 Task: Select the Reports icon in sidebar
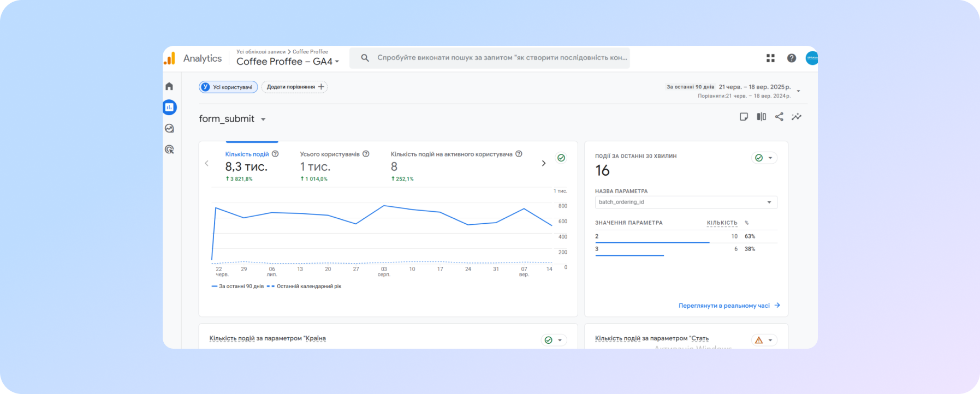coord(169,107)
